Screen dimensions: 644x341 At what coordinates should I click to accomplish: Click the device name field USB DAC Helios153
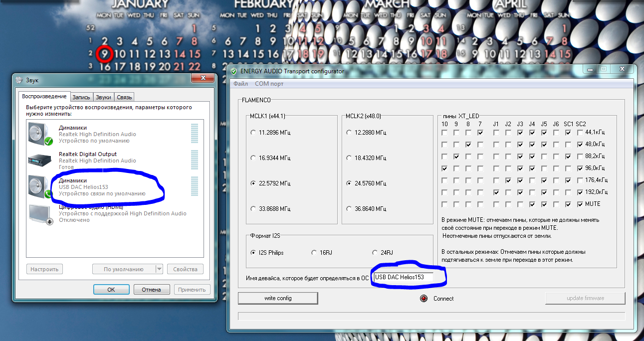coord(404,277)
